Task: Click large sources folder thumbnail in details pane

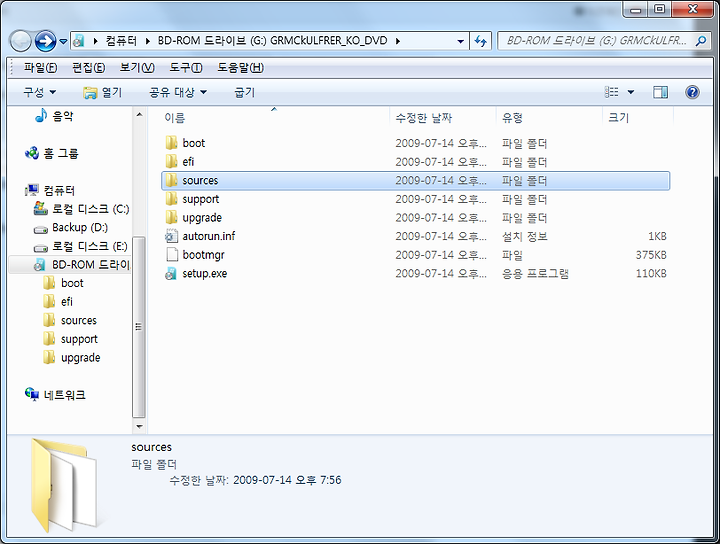Action: click(64, 485)
